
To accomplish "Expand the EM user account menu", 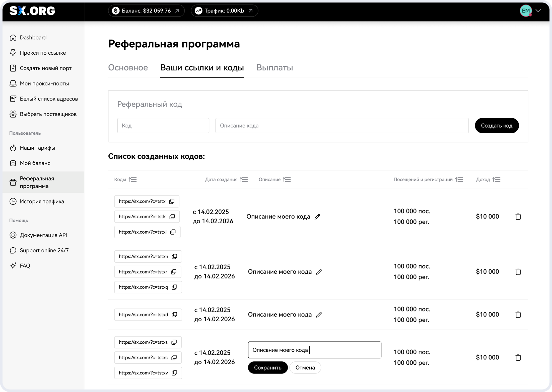I will click(538, 11).
